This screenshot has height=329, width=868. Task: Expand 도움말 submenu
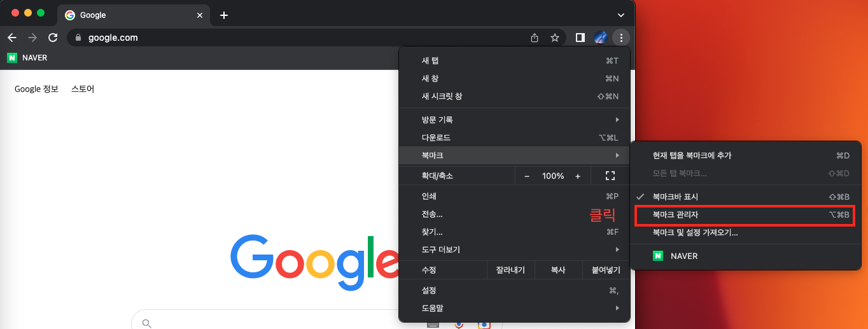[x=514, y=308]
